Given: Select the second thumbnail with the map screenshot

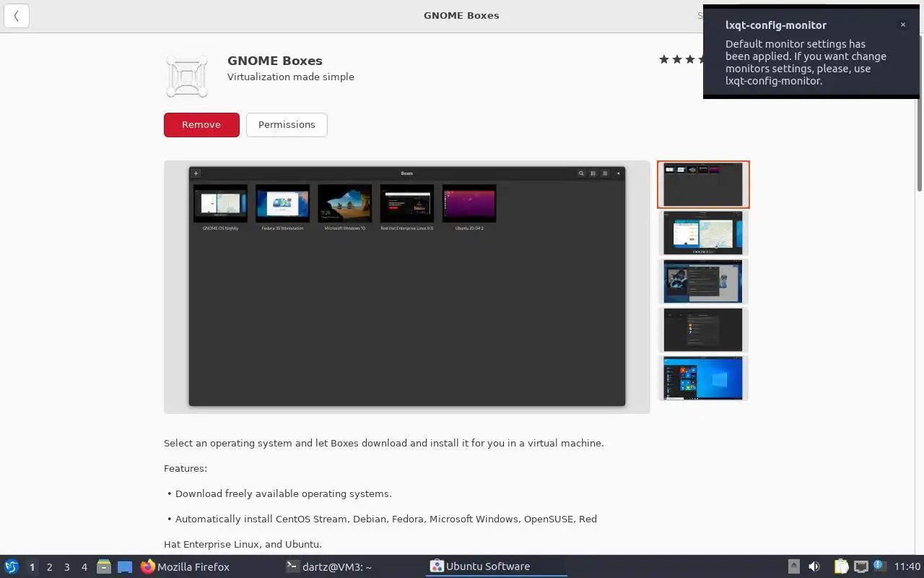Looking at the screenshot, I should [703, 233].
